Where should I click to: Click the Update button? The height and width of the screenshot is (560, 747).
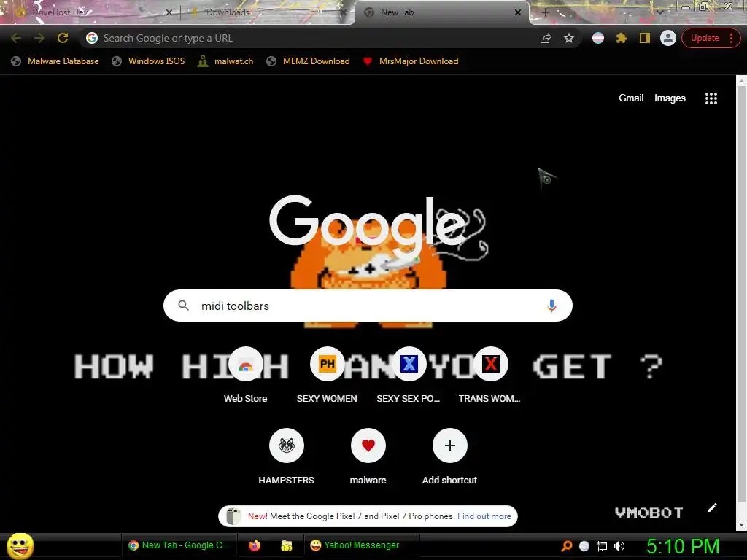coord(705,38)
